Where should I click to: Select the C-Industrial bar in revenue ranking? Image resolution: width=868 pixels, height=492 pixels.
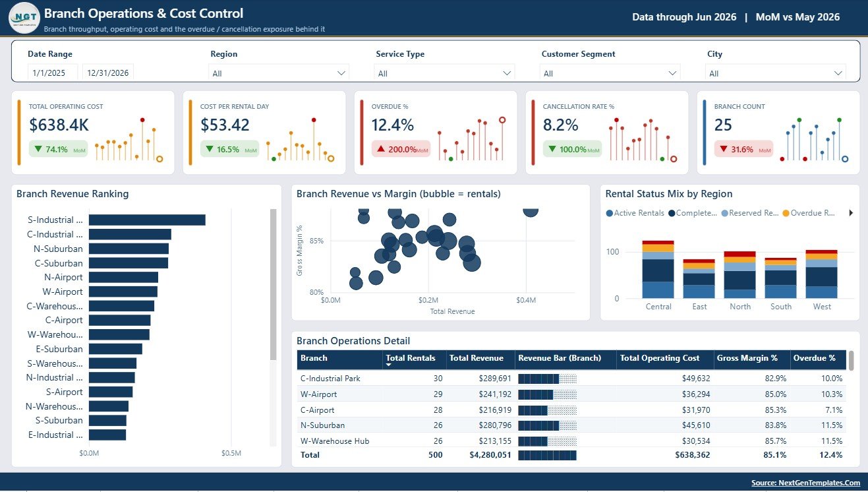point(130,234)
